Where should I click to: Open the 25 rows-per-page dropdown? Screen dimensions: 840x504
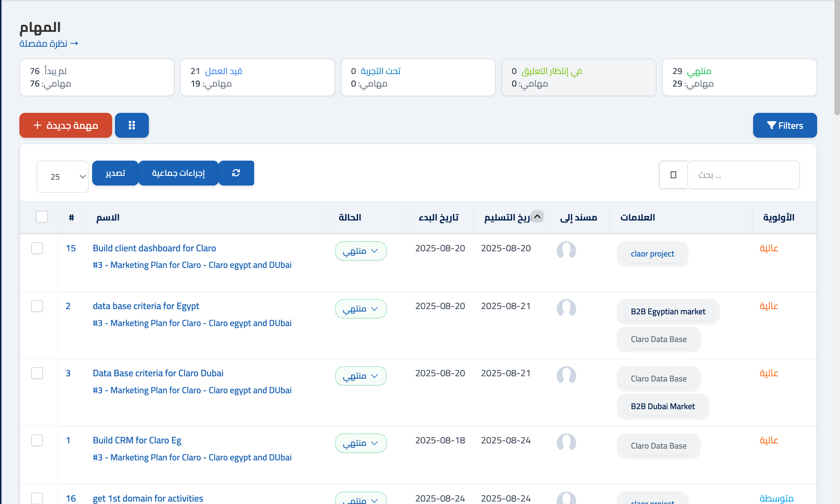(63, 177)
